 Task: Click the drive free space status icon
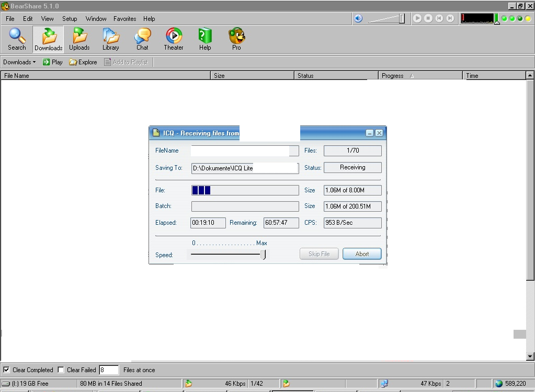point(6,384)
